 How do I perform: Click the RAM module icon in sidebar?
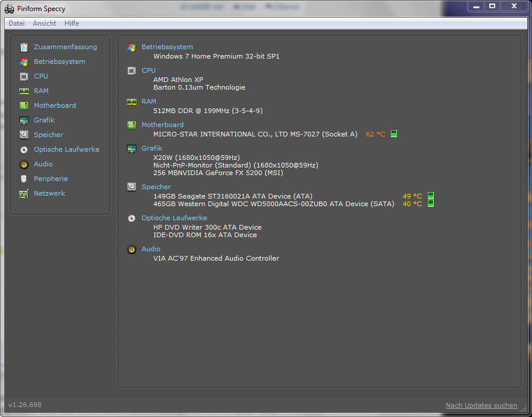point(24,91)
